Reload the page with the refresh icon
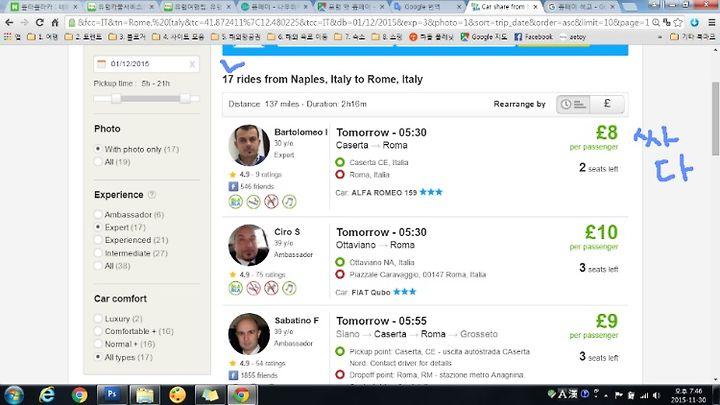 click(39, 22)
